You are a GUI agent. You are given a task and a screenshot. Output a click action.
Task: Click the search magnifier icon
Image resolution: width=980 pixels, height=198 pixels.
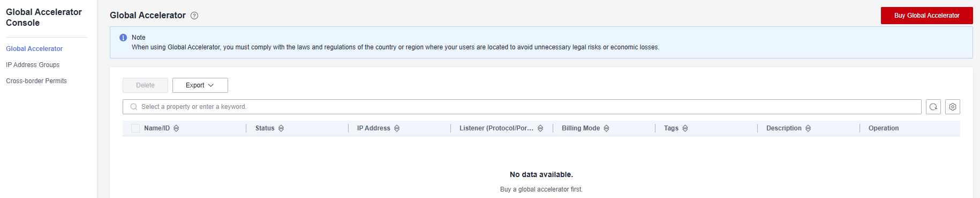point(134,107)
